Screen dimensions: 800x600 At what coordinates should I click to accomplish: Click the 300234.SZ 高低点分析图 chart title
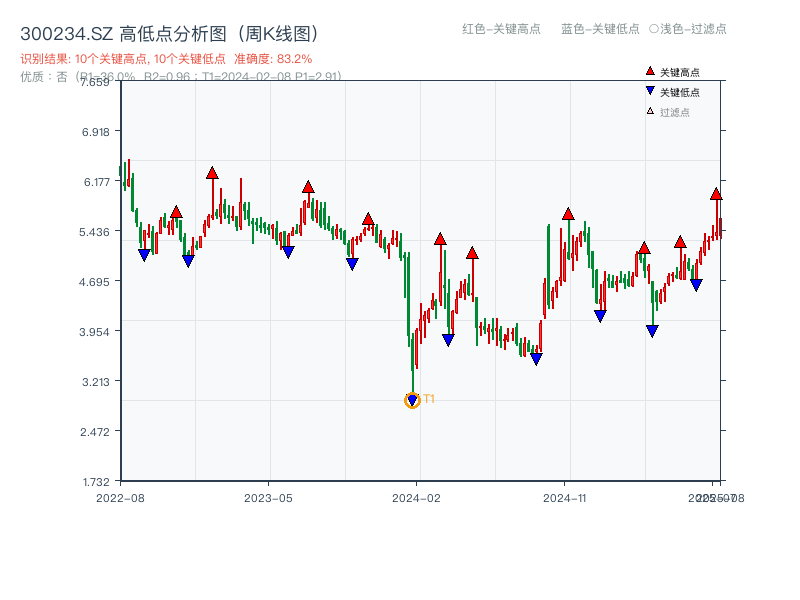point(169,34)
